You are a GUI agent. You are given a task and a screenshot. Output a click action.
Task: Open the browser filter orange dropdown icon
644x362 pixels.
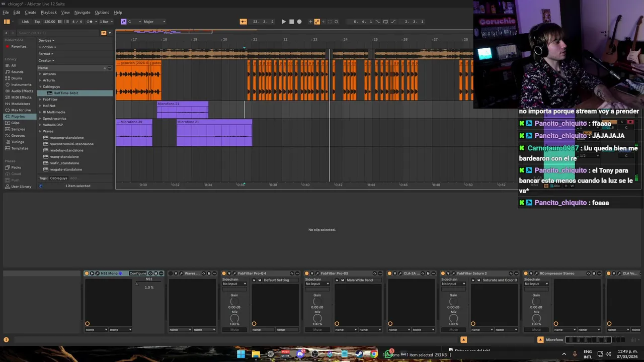pyautogui.click(x=104, y=33)
